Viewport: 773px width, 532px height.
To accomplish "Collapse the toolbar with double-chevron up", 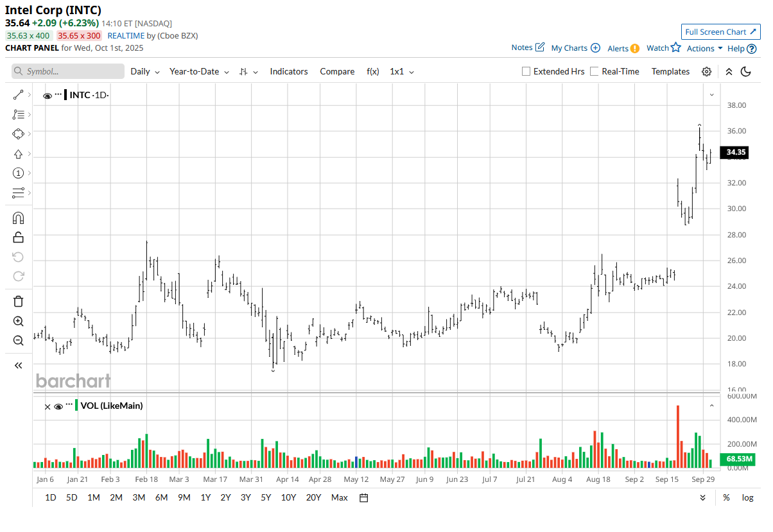I will [x=729, y=71].
